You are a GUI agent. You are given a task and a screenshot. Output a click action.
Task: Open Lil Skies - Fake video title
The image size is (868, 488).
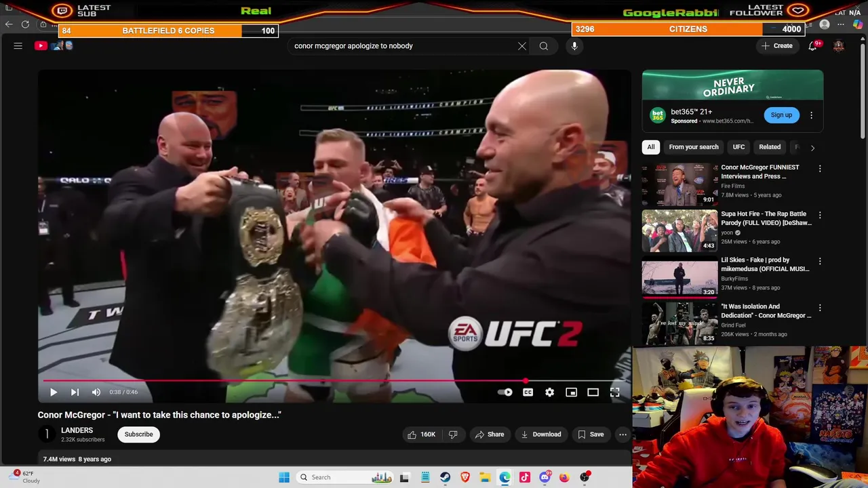tap(765, 264)
